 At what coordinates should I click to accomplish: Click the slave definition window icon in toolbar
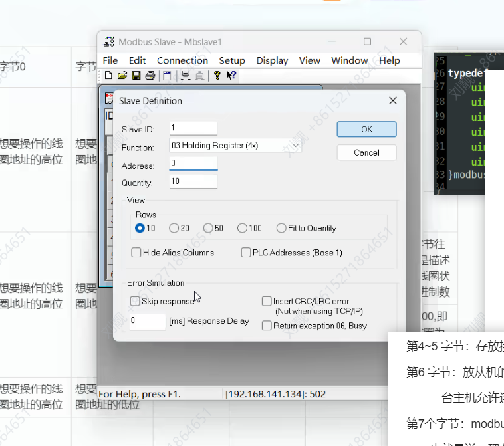(x=167, y=76)
